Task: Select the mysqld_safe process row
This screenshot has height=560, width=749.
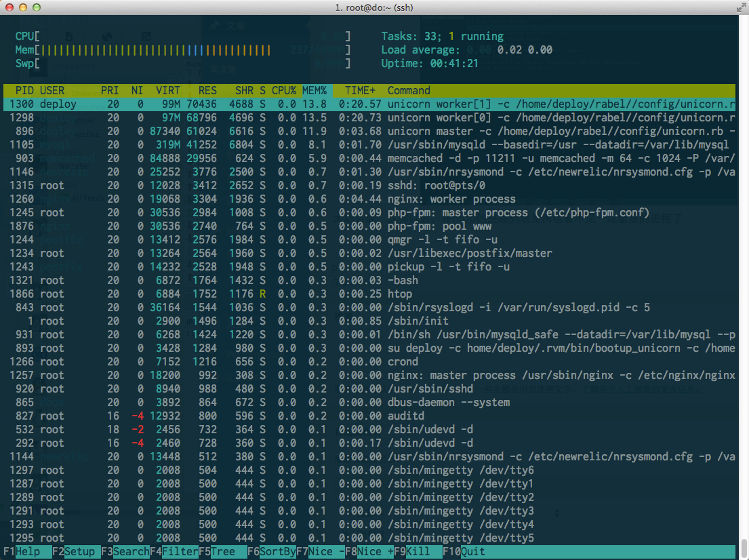Action: [369, 334]
